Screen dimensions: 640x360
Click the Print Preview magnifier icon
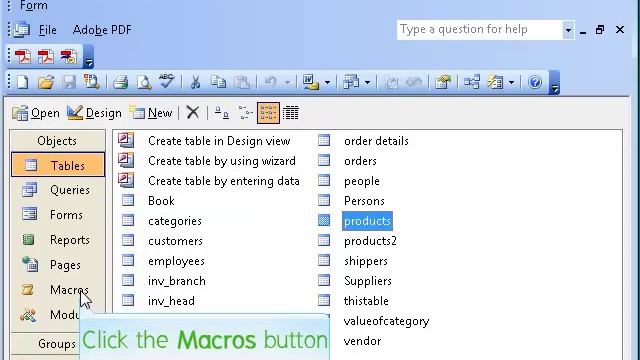(x=144, y=82)
